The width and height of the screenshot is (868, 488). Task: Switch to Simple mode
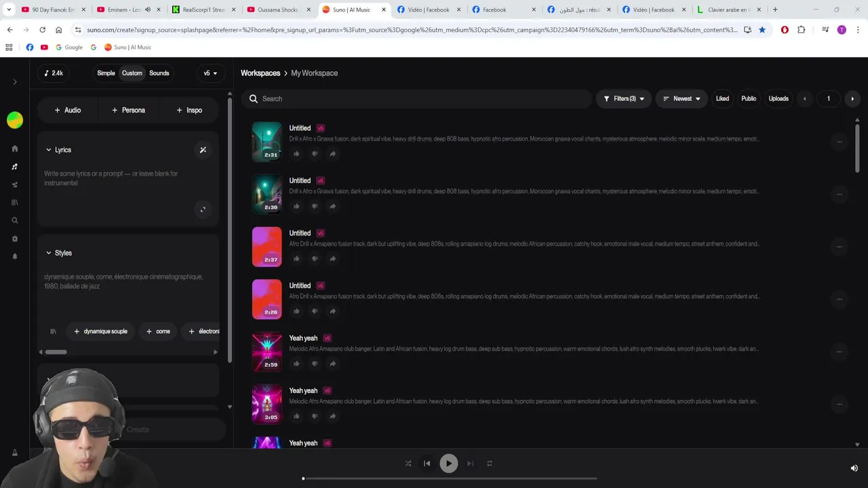(106, 73)
